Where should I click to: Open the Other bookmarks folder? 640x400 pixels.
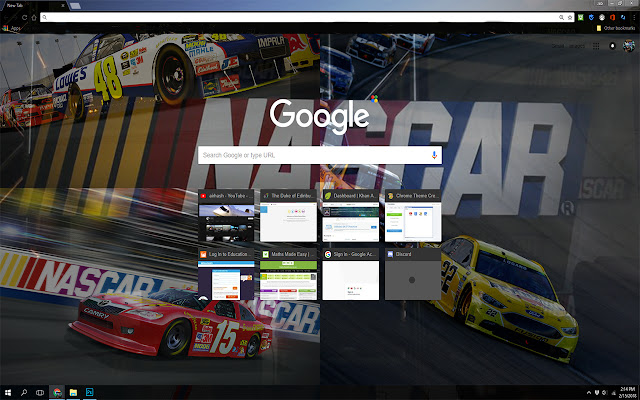(x=616, y=28)
